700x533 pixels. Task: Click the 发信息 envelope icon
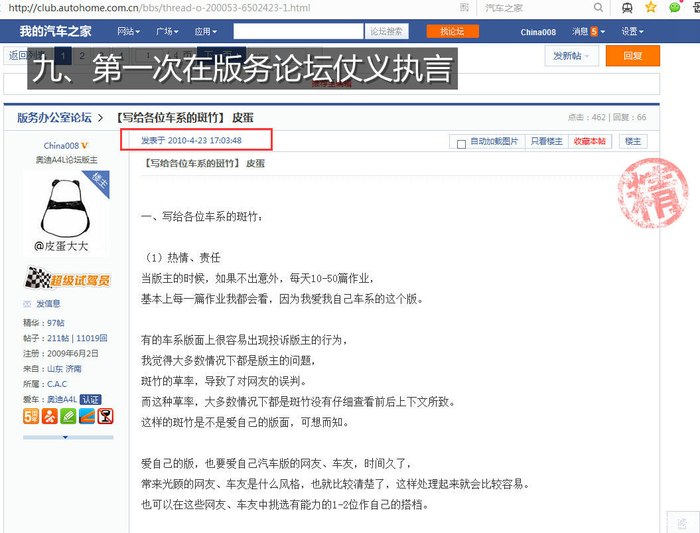tap(27, 303)
